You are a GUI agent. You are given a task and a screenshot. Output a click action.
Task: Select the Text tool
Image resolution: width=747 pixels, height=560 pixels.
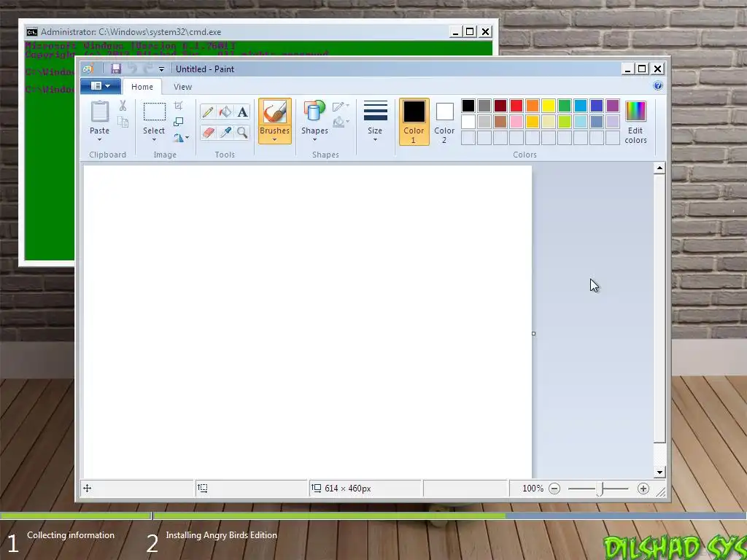(x=242, y=112)
